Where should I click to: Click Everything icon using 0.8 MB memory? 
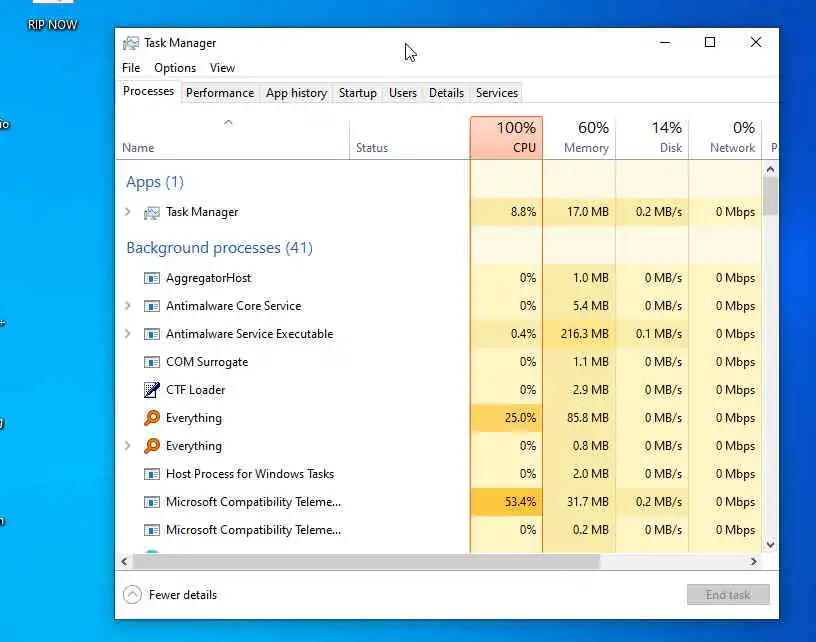coord(151,446)
